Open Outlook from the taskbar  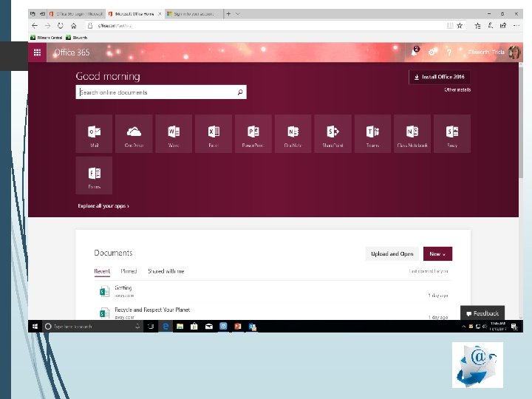[x=253, y=327]
